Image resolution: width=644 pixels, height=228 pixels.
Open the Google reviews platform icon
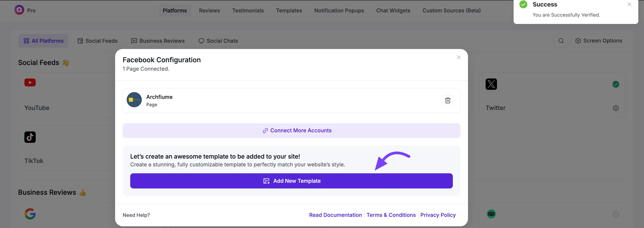(30, 214)
